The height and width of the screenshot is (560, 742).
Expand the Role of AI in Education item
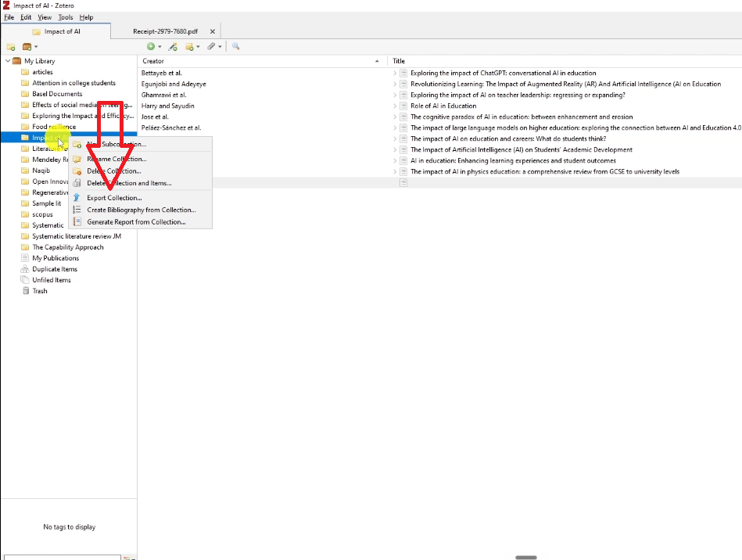(x=395, y=106)
